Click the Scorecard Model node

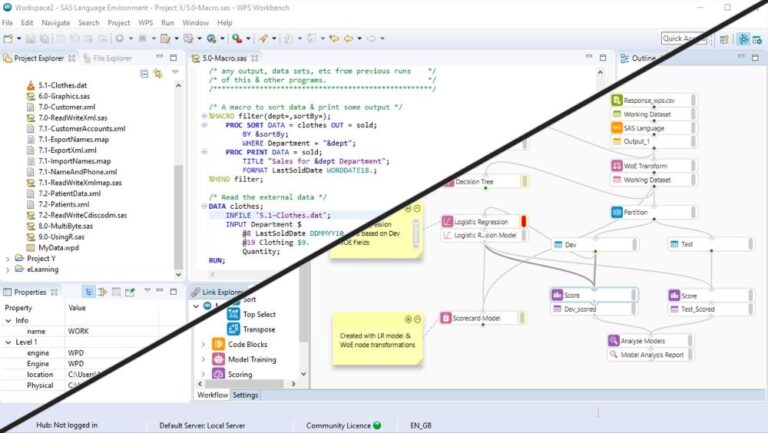482,318
